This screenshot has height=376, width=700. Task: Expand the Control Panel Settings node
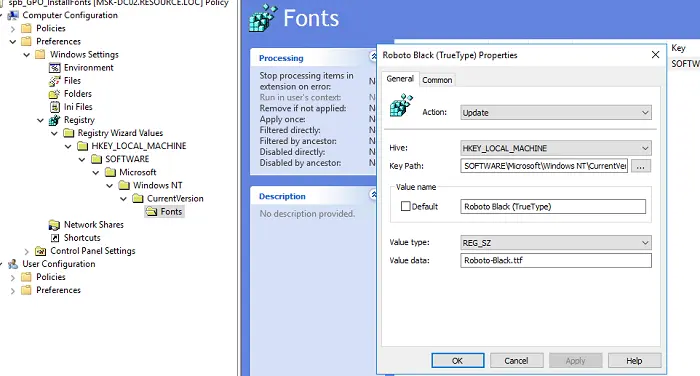27,251
